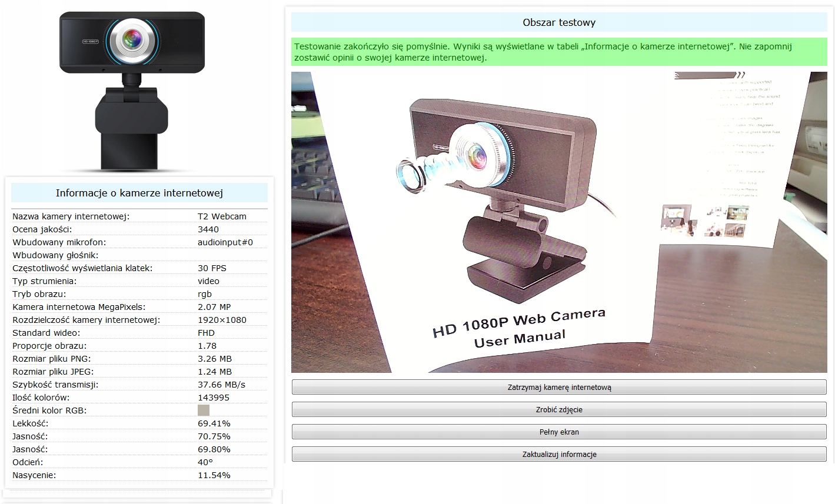Click the 'Rozmiar pliku PNG:' label
Viewport: 835px width, 504px height.
click(52, 359)
